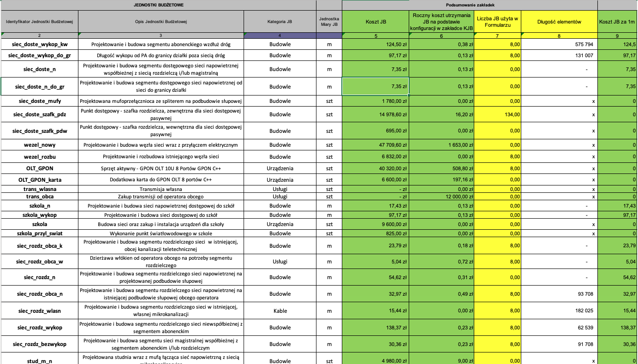Viewport: 638px width, 364px height.
Task: Click the '93 708' length cell
Action: tap(559, 294)
